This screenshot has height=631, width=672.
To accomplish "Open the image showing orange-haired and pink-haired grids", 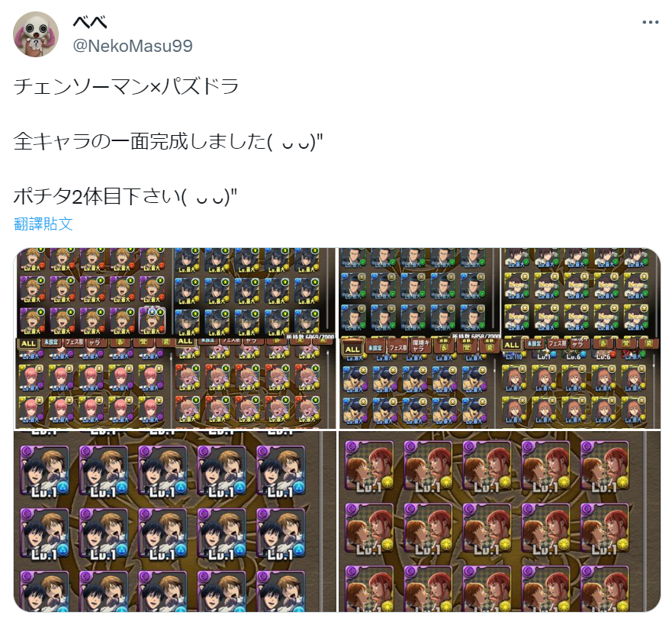I will pyautogui.click(x=175, y=338).
